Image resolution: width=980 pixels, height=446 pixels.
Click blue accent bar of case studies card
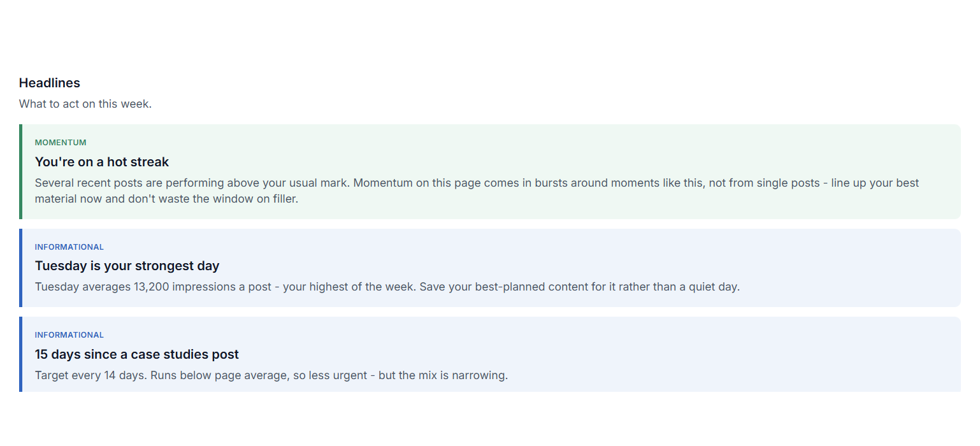20,354
